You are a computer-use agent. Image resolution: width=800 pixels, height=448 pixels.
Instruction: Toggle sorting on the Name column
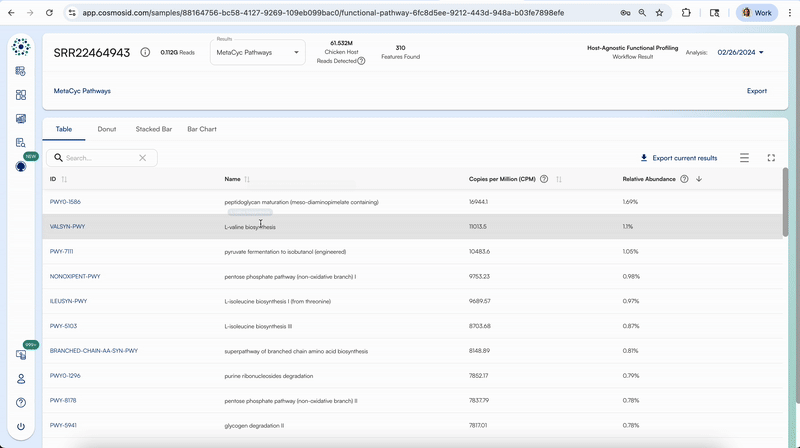pos(248,179)
